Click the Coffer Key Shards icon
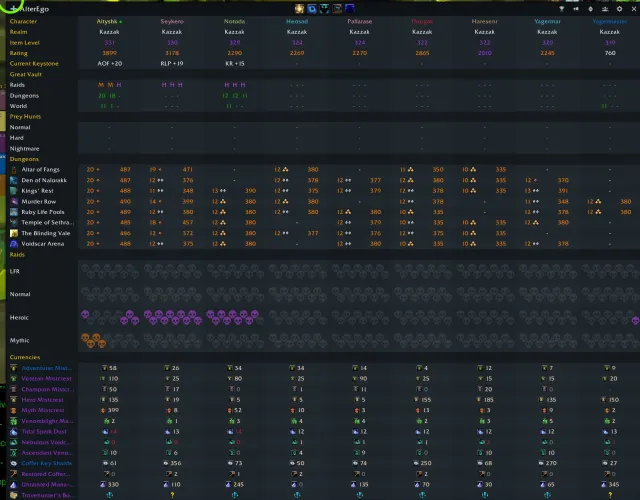This screenshot has width=640, height=500. coord(14,463)
